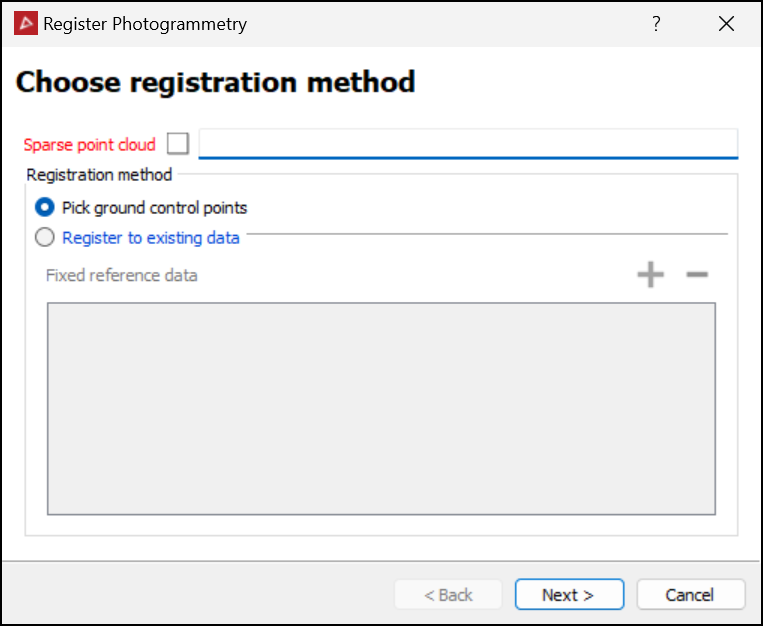
Task: Close the Register Photogrammetry dialog
Action: (x=727, y=24)
